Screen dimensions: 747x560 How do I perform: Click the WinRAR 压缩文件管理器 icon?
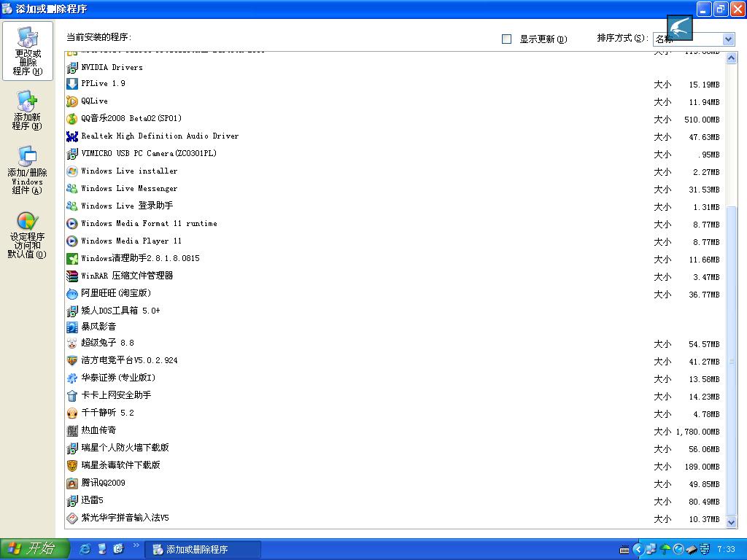(72, 276)
